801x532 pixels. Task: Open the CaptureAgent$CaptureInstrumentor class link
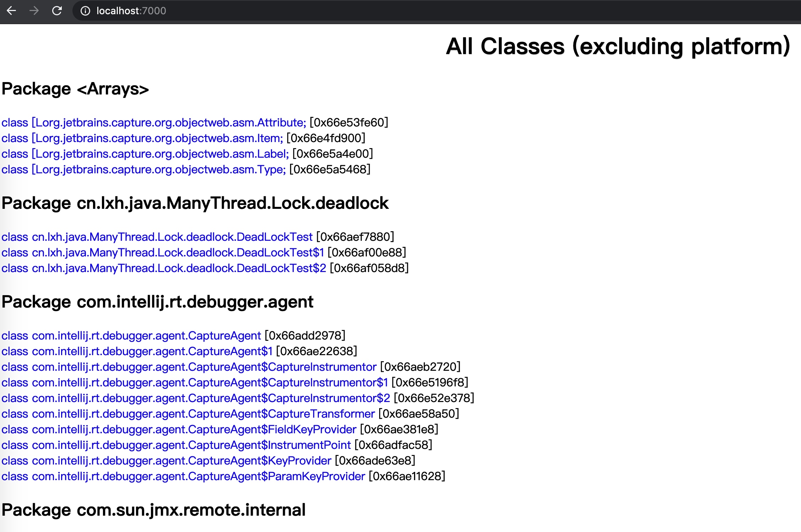pyautogui.click(x=189, y=367)
